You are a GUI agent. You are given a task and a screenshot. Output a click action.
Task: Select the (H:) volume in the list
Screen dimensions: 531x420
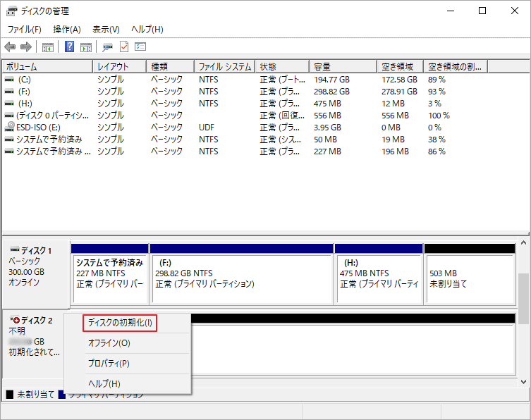[x=25, y=103]
